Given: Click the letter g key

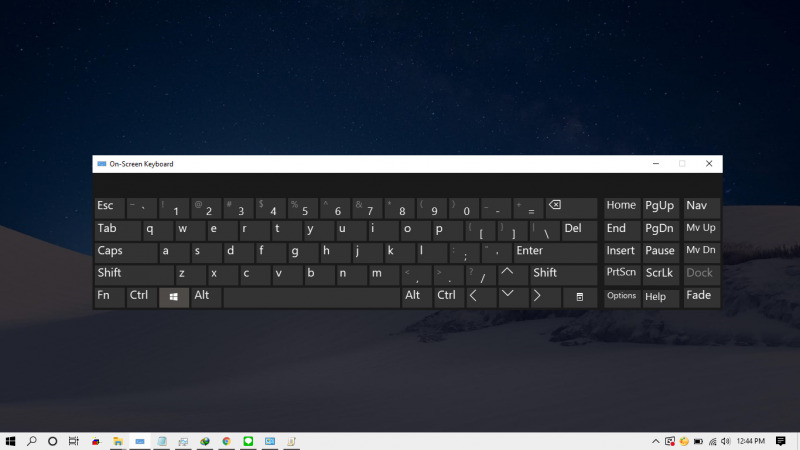Looking at the screenshot, I should pos(303,253).
